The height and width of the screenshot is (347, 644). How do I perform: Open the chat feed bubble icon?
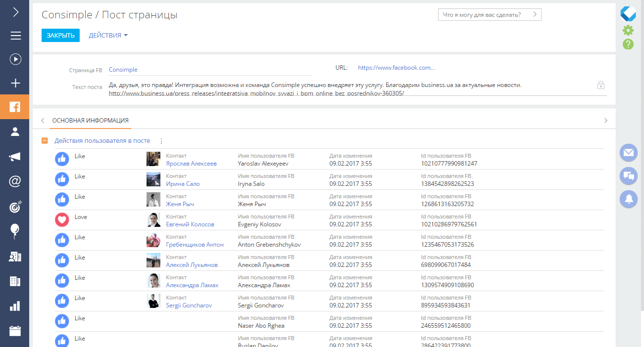coord(629,175)
